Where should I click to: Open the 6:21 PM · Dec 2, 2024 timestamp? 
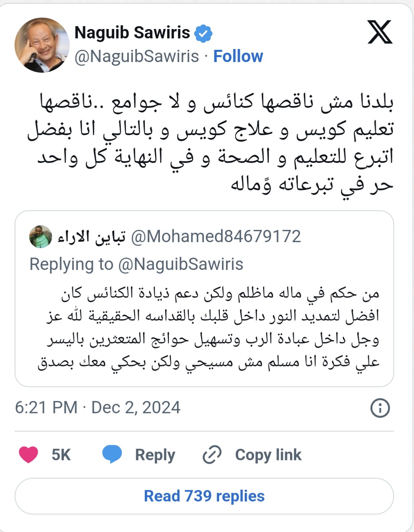[x=97, y=407]
